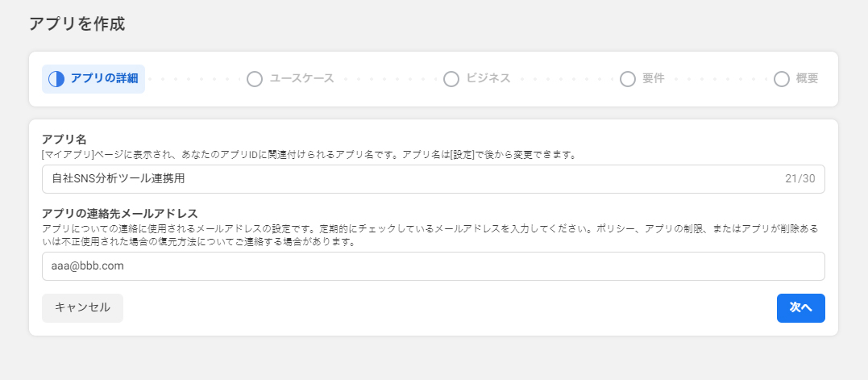868x380 pixels.
Task: Click the 21/30 character counter
Action: 800,179
